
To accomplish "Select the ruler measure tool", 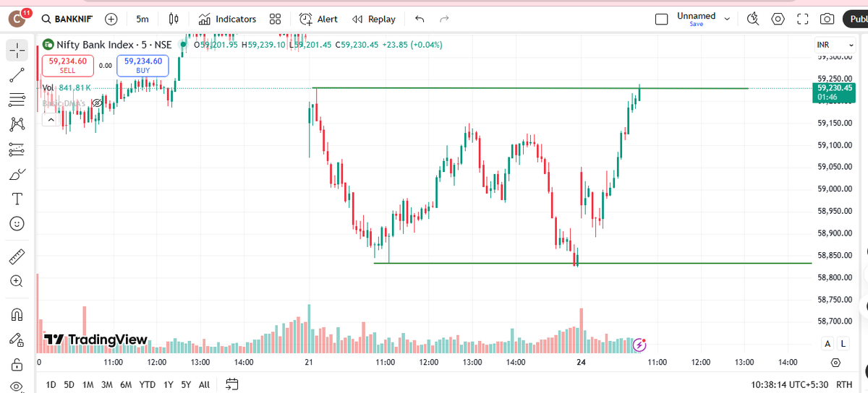I will coord(17,256).
